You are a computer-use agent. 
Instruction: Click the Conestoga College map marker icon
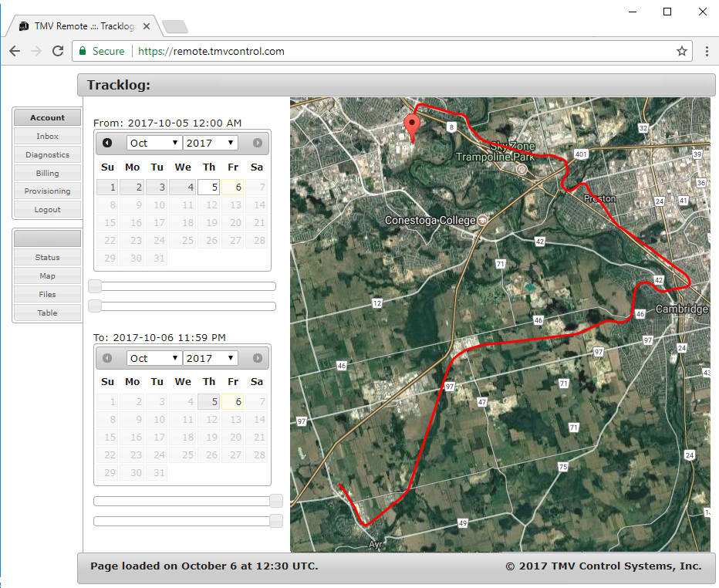coord(482,220)
